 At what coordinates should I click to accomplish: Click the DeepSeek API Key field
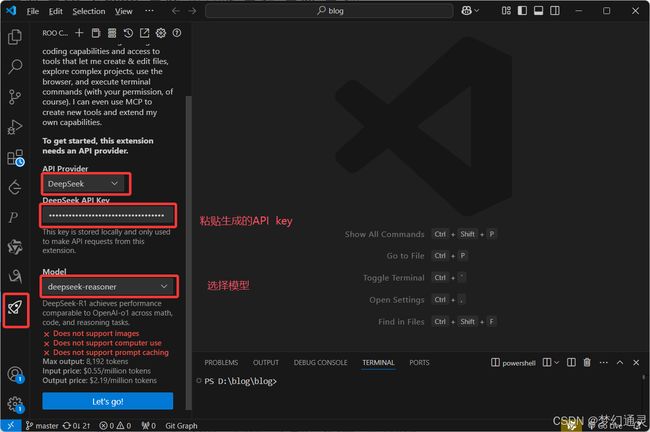(107, 215)
